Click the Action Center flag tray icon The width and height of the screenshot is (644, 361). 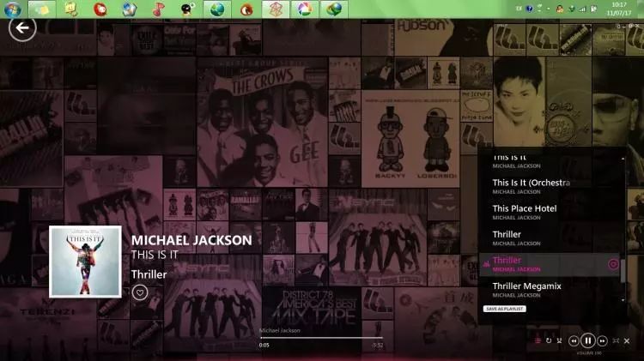(593, 9)
